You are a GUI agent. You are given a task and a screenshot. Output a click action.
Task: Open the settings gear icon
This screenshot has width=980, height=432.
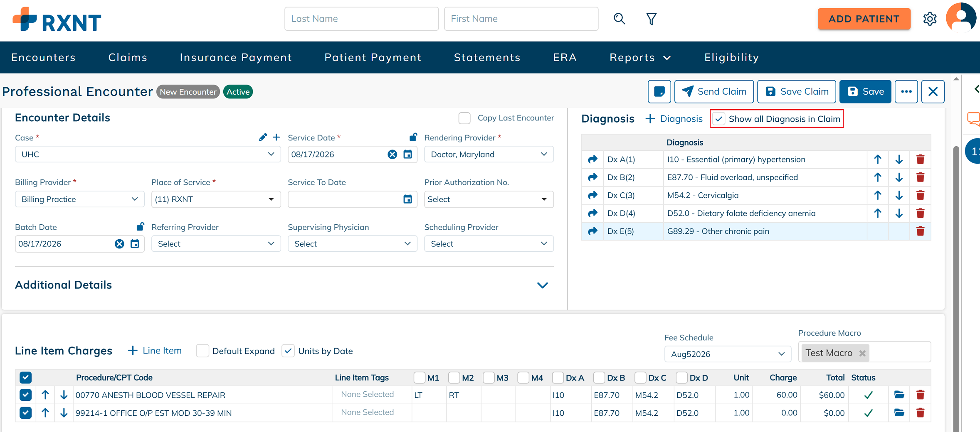[x=930, y=19]
